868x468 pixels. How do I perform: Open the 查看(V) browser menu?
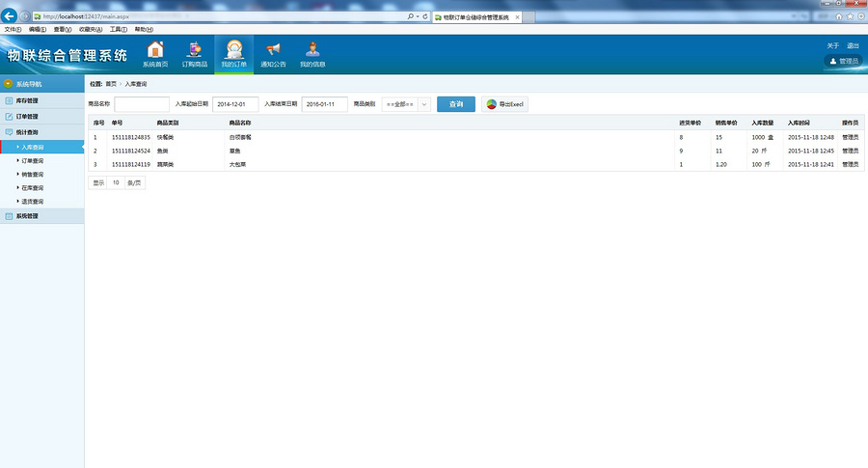click(x=62, y=29)
